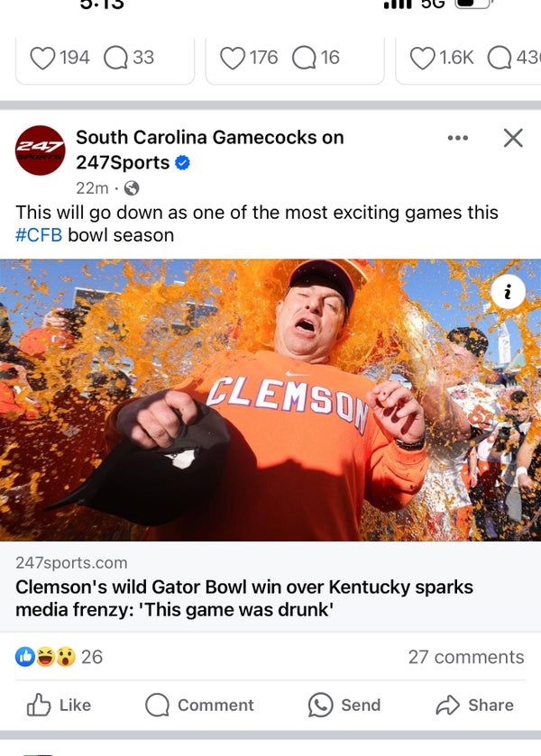The width and height of the screenshot is (541, 756).
Task: Tap the globe public audience icon
Action: click(132, 188)
